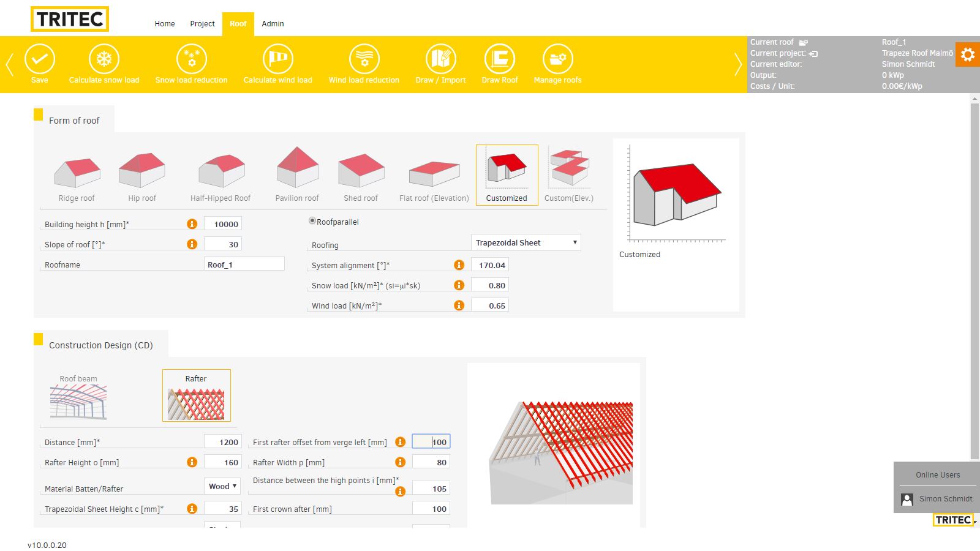
Task: Open Wind load reduction tool
Action: (x=364, y=60)
